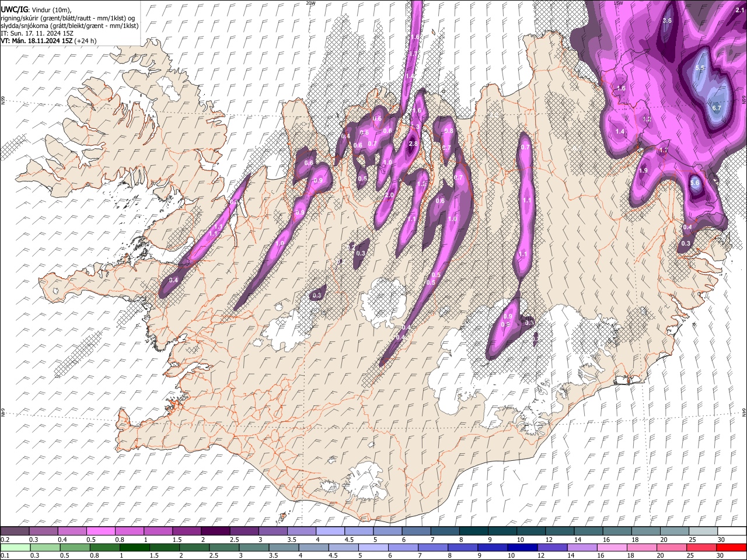Click the 6.7 precipitation value on the map
Viewport: 747px width, 560px height.
[x=717, y=108]
